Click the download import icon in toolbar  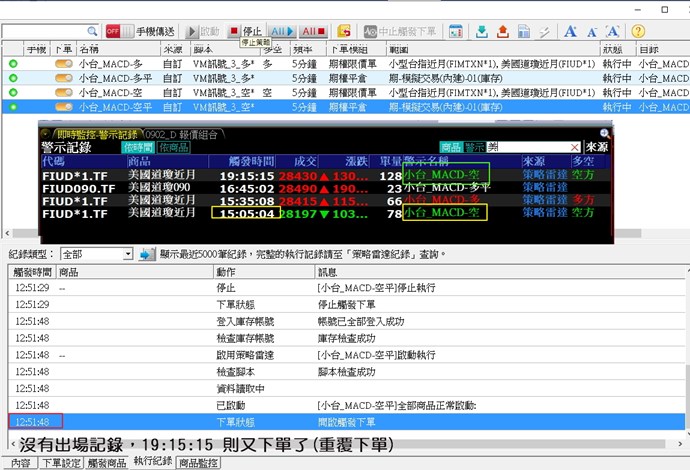[482, 31]
